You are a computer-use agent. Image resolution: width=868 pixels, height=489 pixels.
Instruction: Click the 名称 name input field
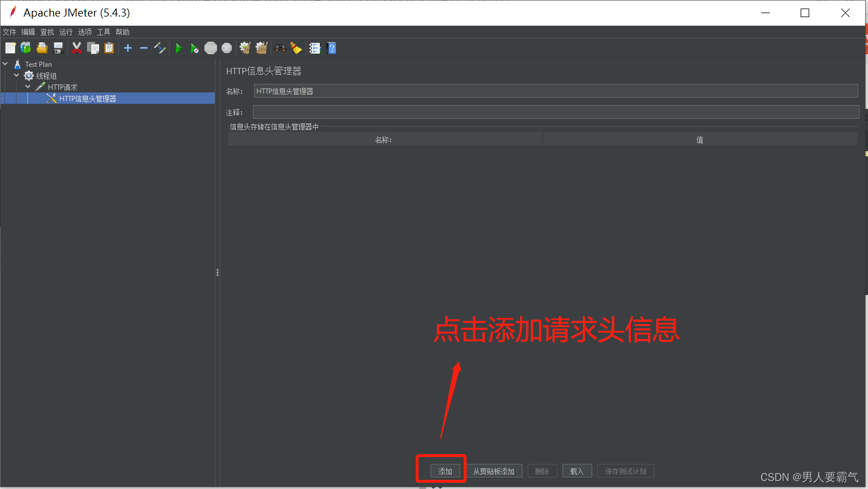tap(556, 91)
